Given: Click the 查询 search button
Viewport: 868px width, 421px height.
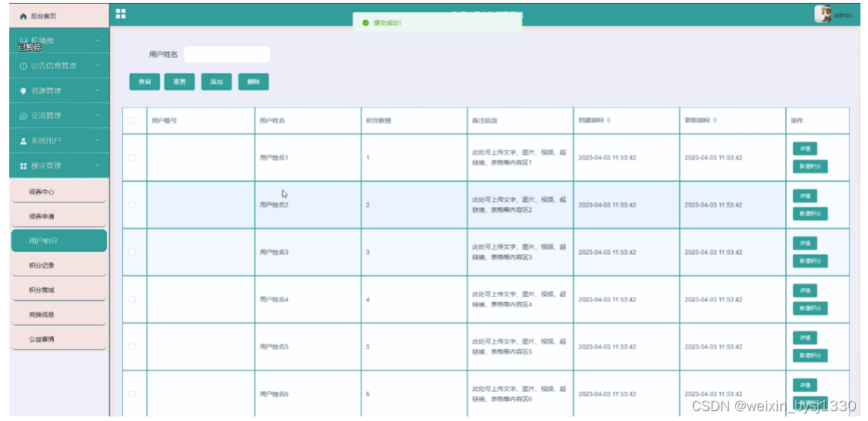Looking at the screenshot, I should pos(144,82).
